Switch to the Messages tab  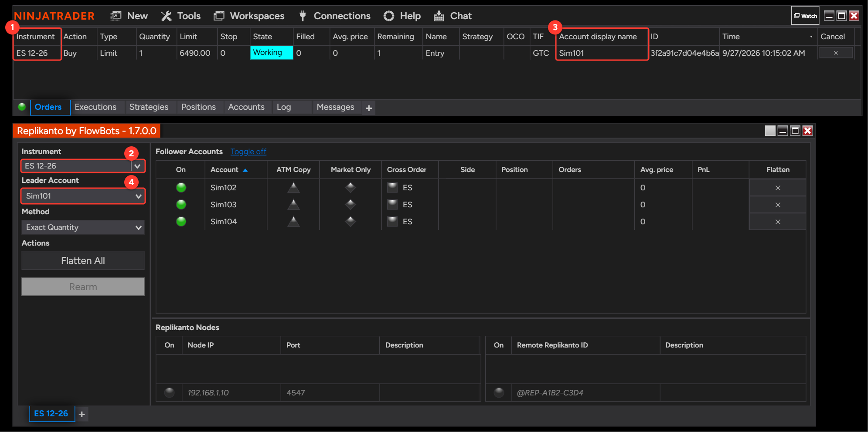335,107
